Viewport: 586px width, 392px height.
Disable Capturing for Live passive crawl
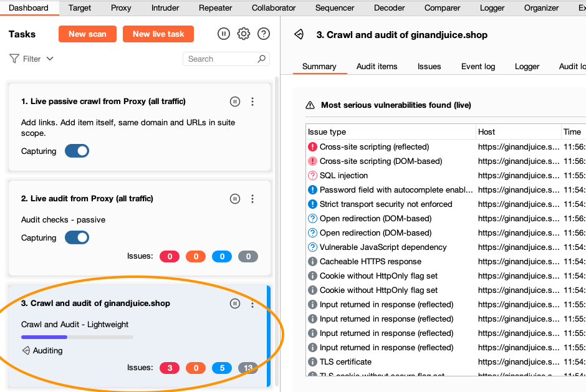pyautogui.click(x=77, y=151)
